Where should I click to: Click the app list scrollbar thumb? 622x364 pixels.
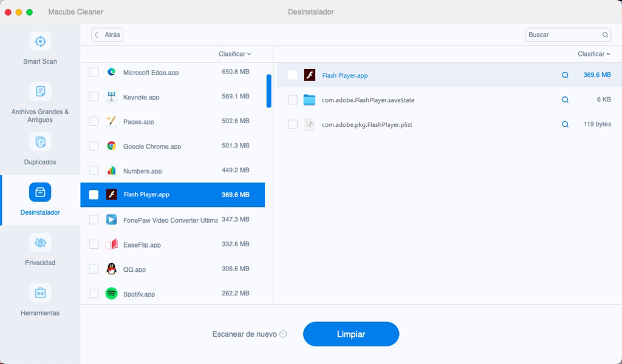pyautogui.click(x=269, y=91)
